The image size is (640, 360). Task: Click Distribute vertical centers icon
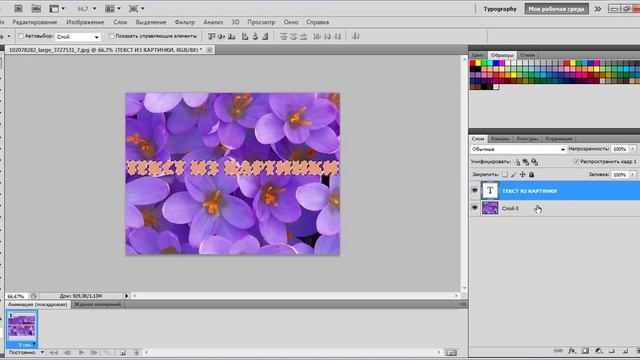(293, 36)
